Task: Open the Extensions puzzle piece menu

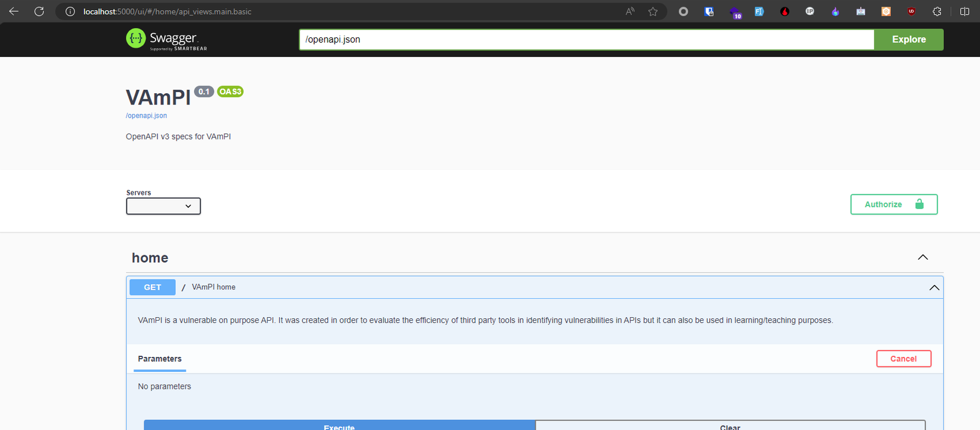Action: point(937,11)
